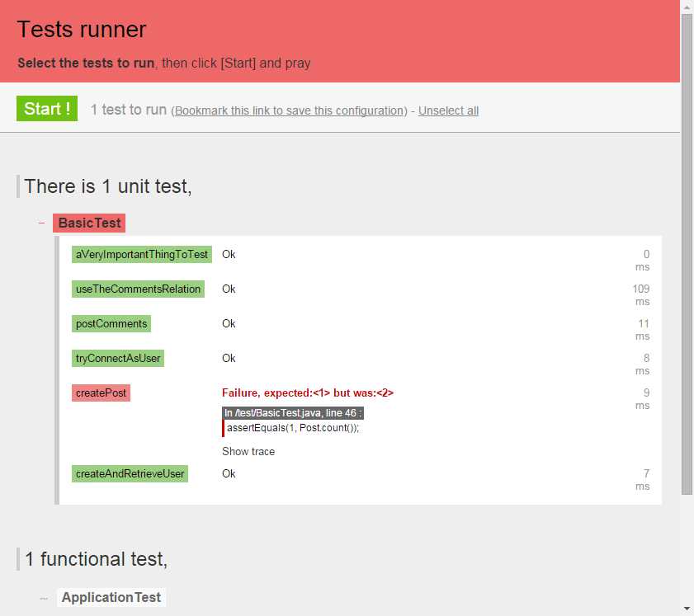This screenshot has width=694, height=616.
Task: Click the green Start ! button
Action: point(47,109)
